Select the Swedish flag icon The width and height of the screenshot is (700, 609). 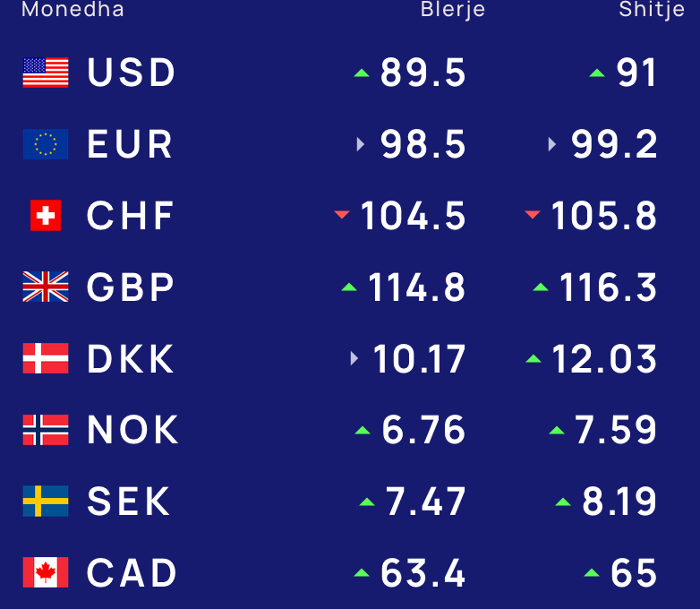click(46, 501)
